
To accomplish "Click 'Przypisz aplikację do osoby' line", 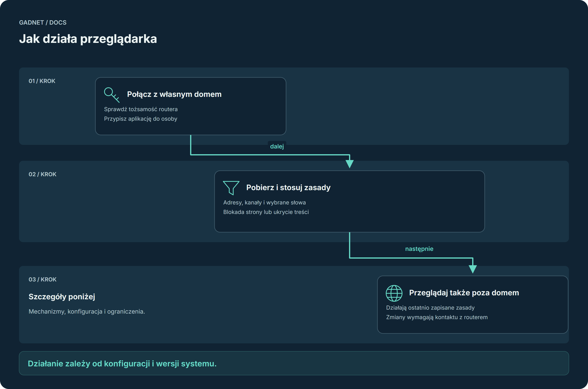I will tap(141, 119).
